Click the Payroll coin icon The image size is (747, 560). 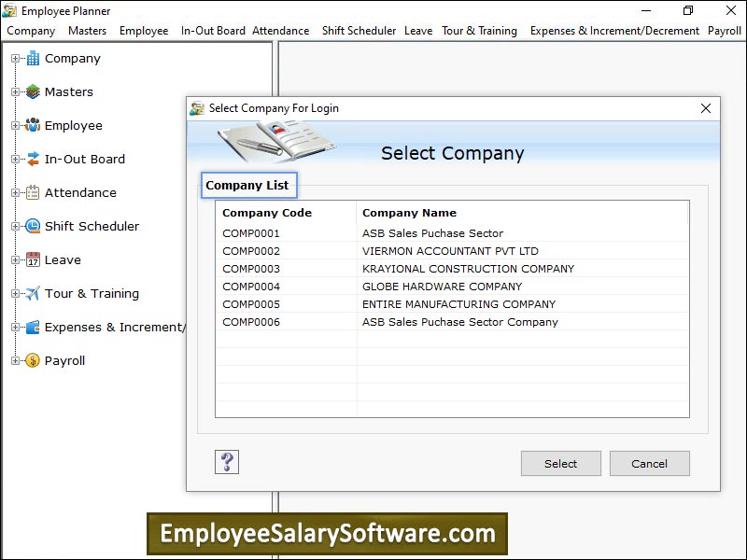click(x=33, y=360)
